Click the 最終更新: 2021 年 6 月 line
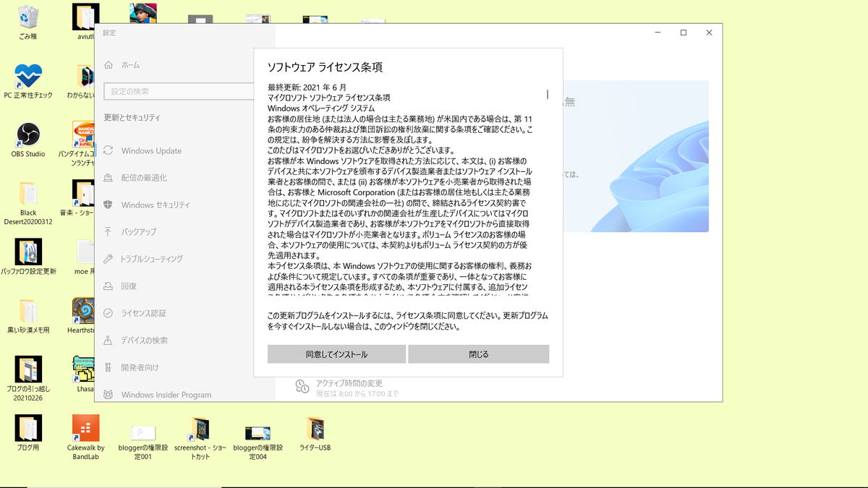 [307, 87]
